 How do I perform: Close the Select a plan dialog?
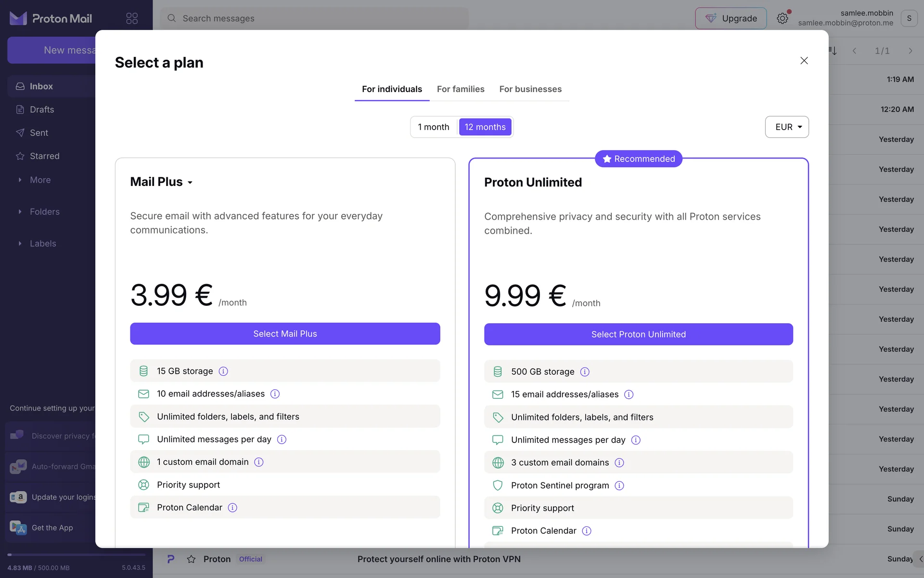point(804,61)
